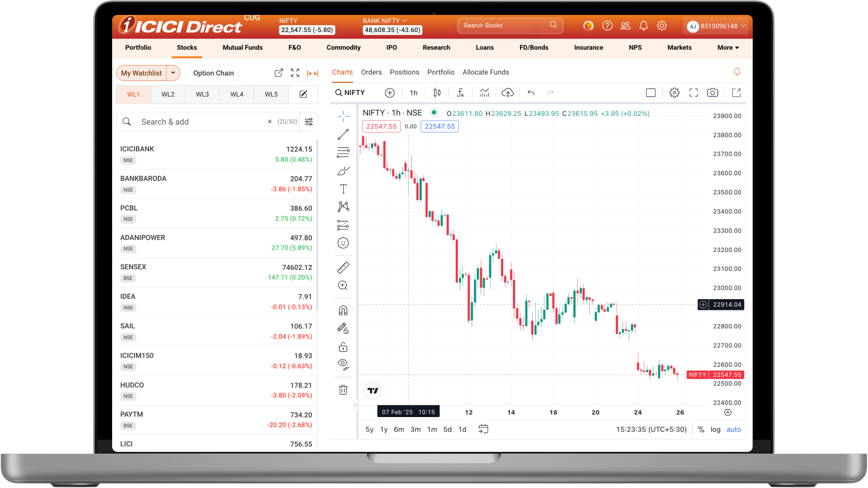The width and height of the screenshot is (868, 488).
Task: Toggle magnet mode for drawings
Action: pyautogui.click(x=343, y=310)
